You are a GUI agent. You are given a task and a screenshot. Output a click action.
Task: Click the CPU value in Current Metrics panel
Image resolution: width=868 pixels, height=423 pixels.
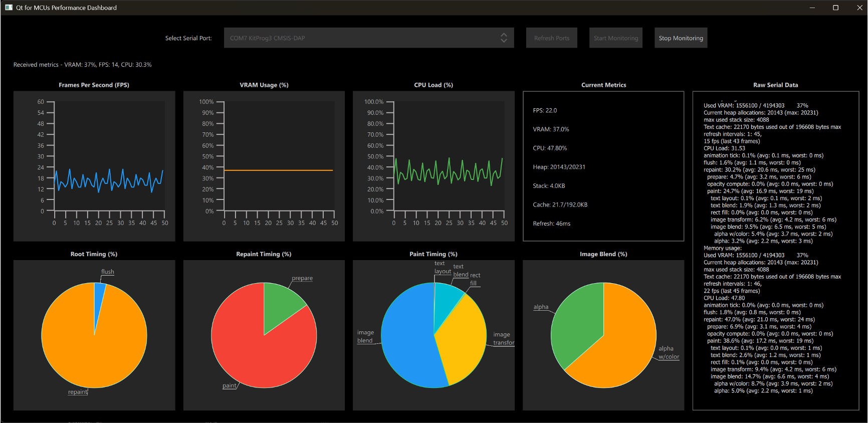tap(550, 148)
